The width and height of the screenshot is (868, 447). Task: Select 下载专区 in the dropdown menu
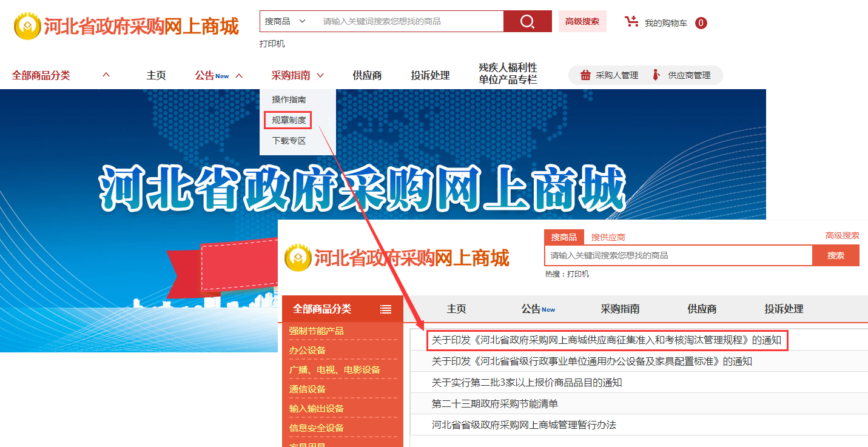289,141
